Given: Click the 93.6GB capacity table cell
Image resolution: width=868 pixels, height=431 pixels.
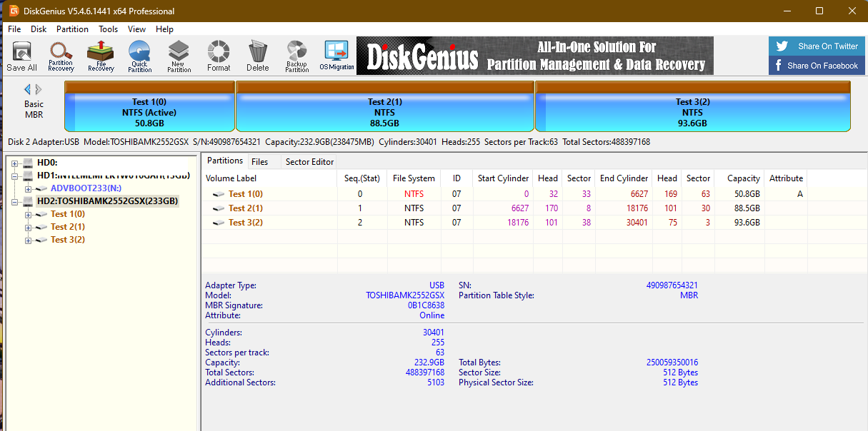Looking at the screenshot, I should tap(740, 223).
